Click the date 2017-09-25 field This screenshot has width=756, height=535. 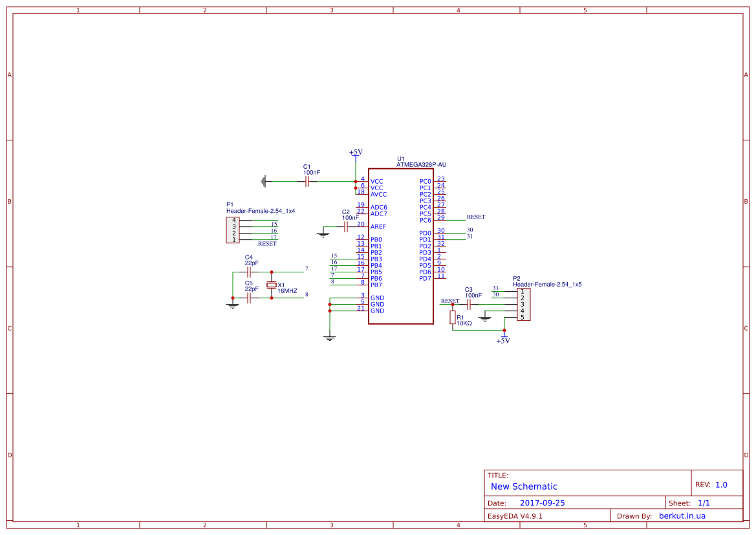coord(543,503)
